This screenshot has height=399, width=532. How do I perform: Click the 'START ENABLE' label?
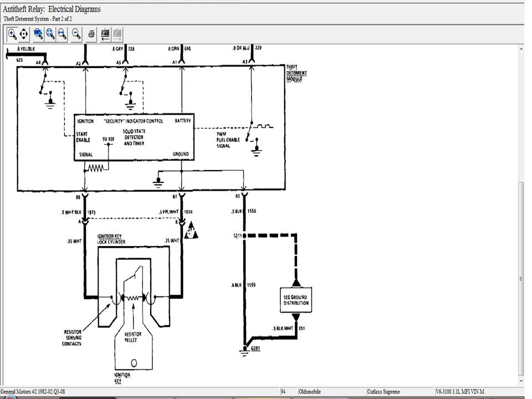[83, 137]
